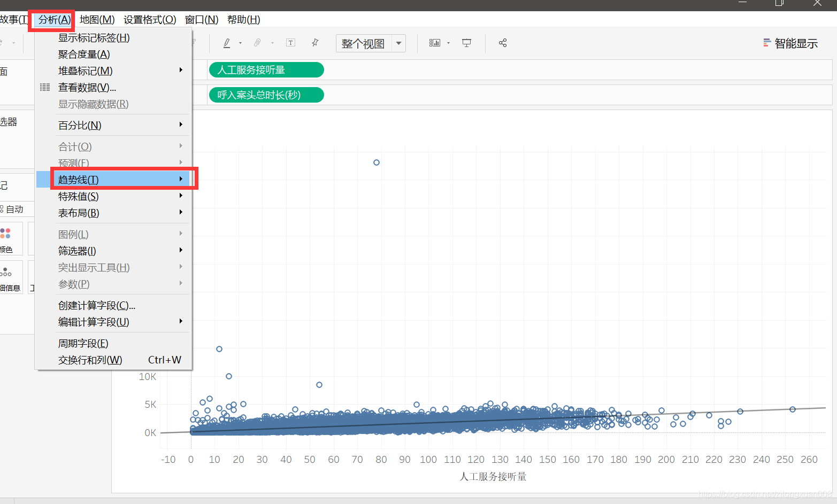Click the show/hide cards icon
837x504 pixels.
434,43
